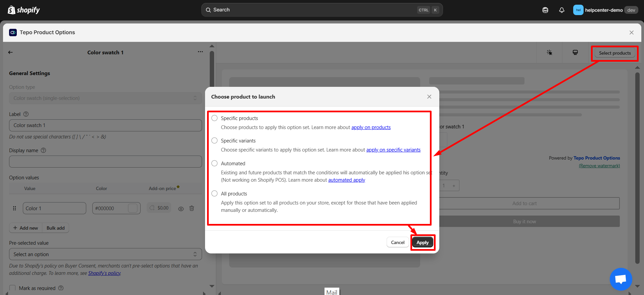Click the back arrow beside Color swatch 1
Viewport: 644px width, 295px height.
tap(10, 52)
